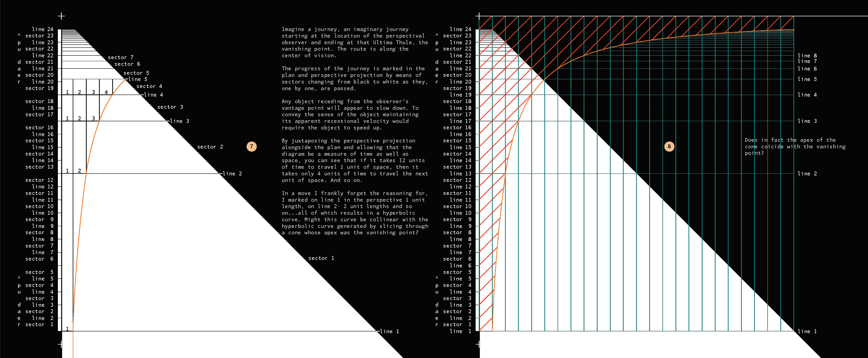Click the crosshair mark above the left diagram
868x358 pixels.
click(x=61, y=16)
